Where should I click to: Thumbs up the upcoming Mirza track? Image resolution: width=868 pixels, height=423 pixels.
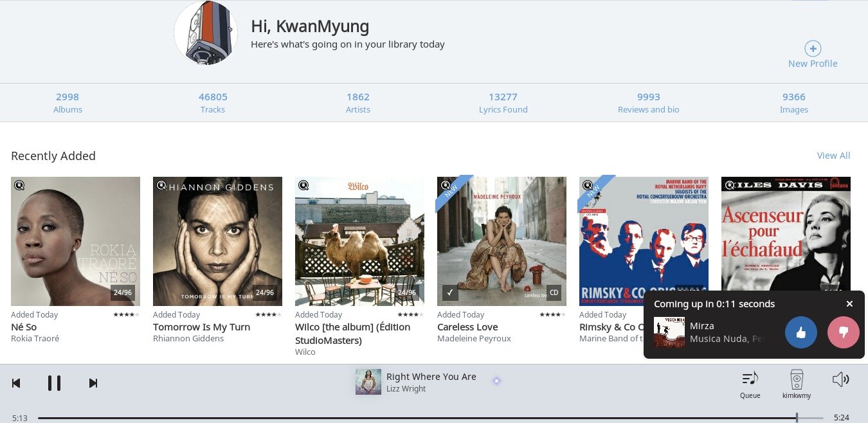tap(800, 332)
